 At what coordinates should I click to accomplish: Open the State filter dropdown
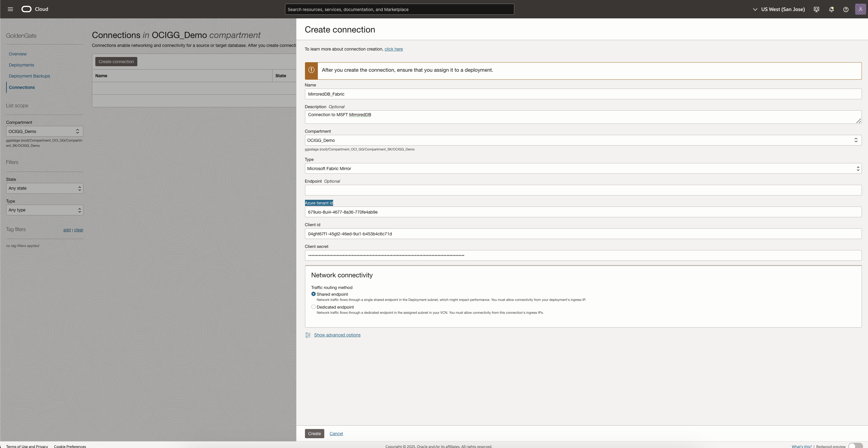[44, 188]
